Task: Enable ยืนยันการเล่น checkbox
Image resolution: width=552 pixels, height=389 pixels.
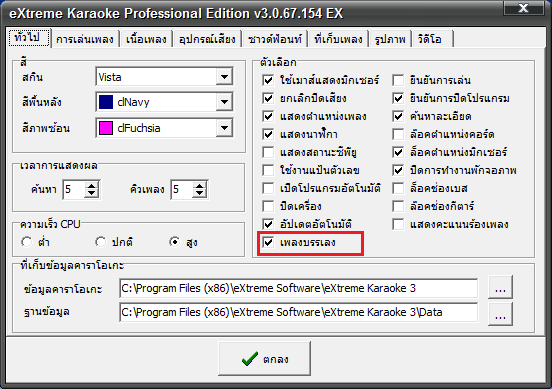Action: coord(398,80)
